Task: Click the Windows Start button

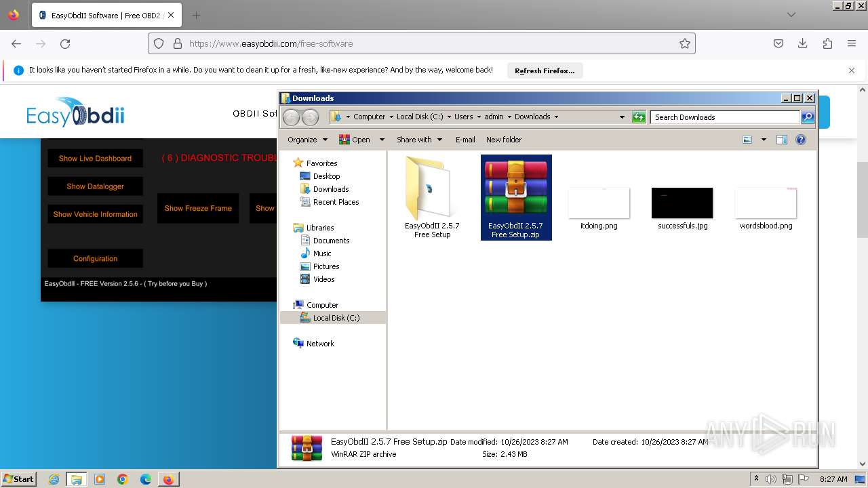Action: pyautogui.click(x=18, y=479)
